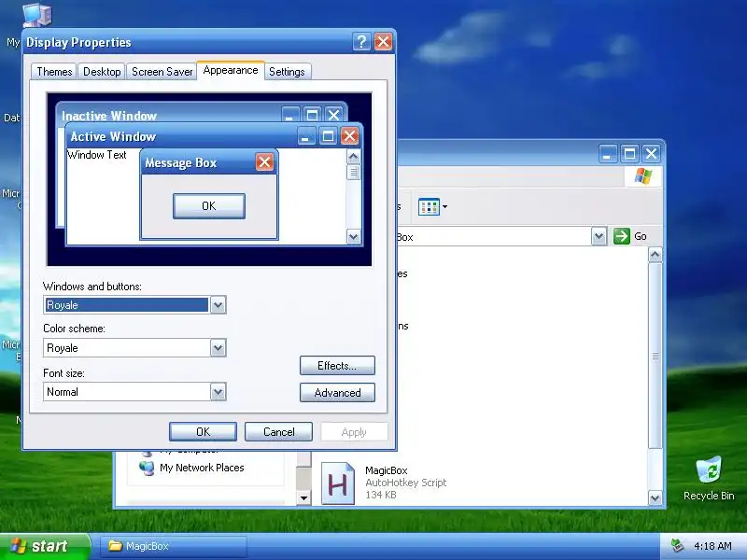Image resolution: width=747 pixels, height=560 pixels.
Task: Click the Explorer address bar field
Action: click(x=493, y=237)
